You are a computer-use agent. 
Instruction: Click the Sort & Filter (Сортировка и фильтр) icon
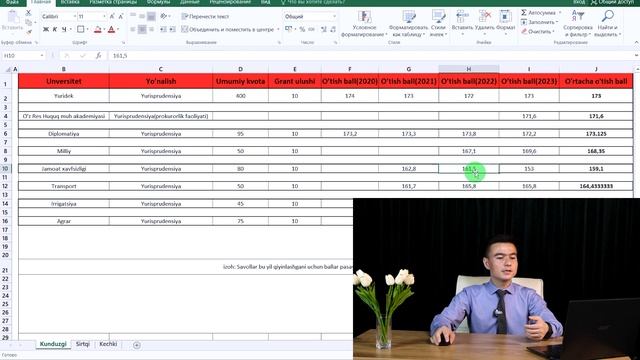click(x=578, y=17)
